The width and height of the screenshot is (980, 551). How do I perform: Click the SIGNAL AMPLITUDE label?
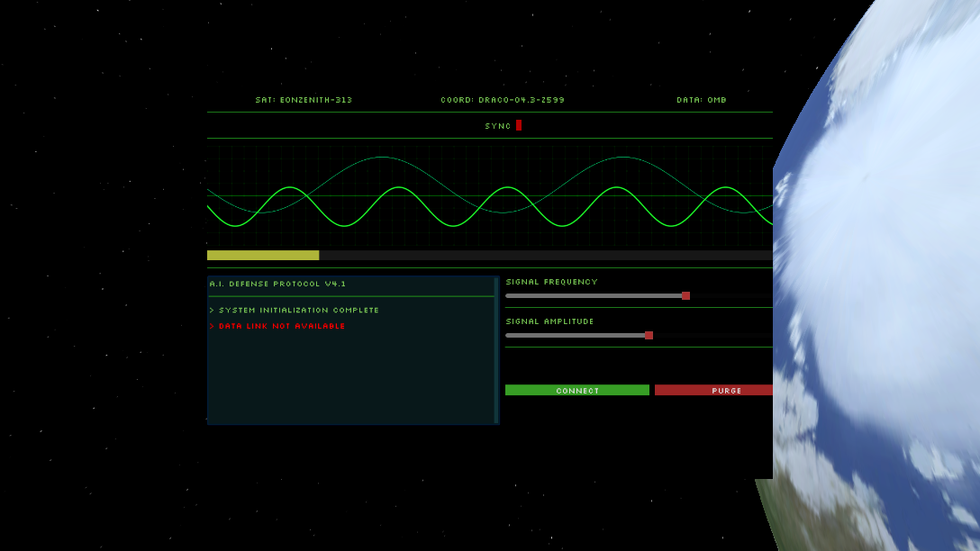550,321
